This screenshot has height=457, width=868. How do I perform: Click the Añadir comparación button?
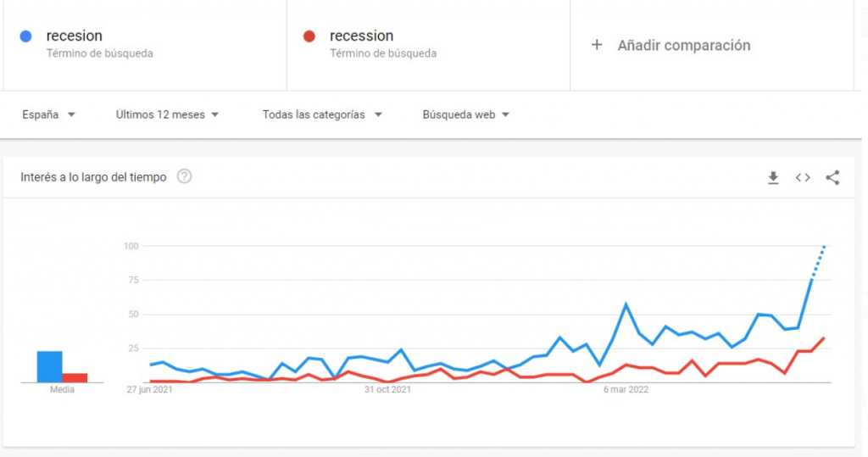[x=683, y=46]
